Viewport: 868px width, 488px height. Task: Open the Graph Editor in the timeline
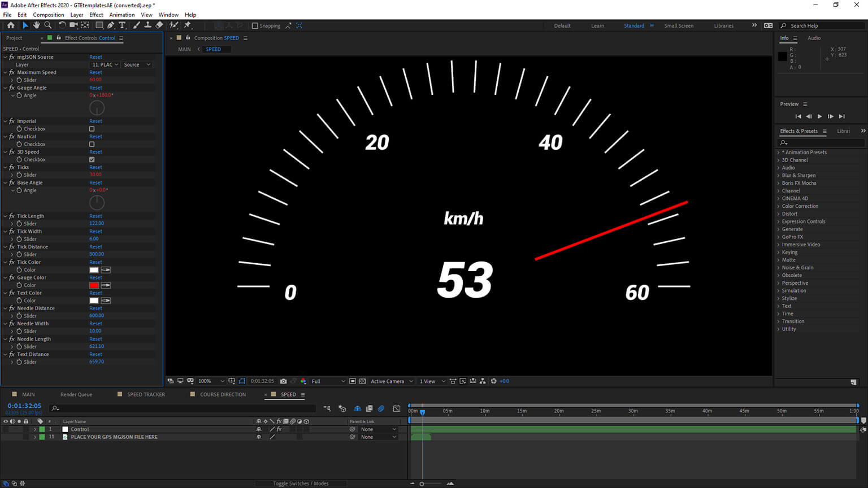[397, 408]
